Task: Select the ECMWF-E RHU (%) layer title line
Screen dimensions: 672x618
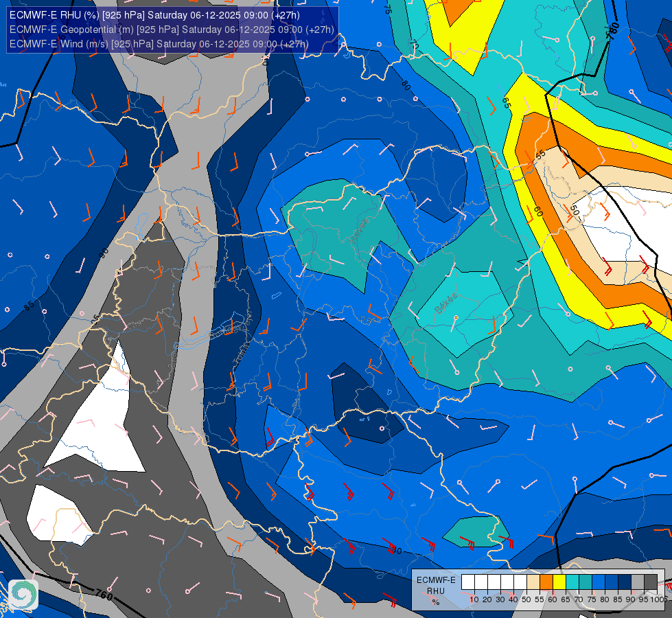Action: pos(154,15)
